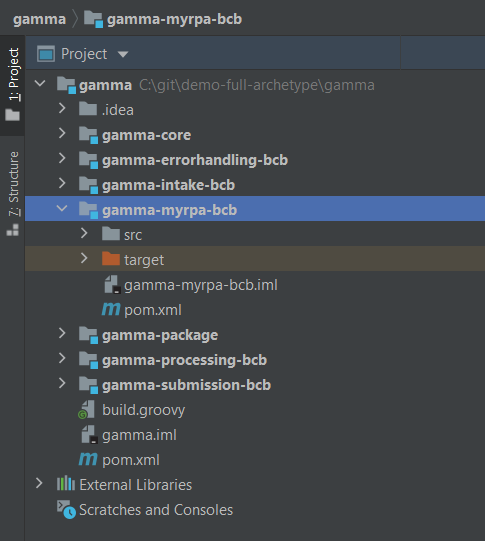
Task: Expand the gamma-package module
Action: [x=62, y=333]
